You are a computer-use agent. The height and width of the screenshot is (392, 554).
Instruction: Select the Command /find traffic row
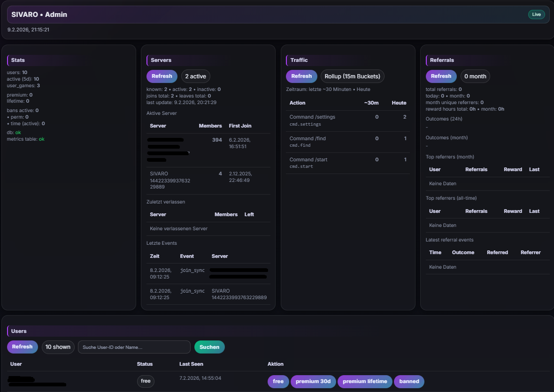tap(347, 142)
